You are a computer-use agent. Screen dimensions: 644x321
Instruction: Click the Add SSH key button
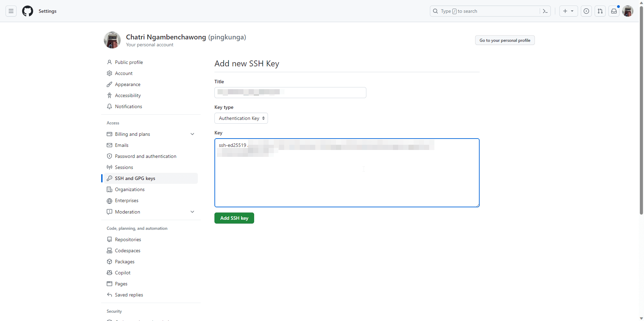pos(234,218)
